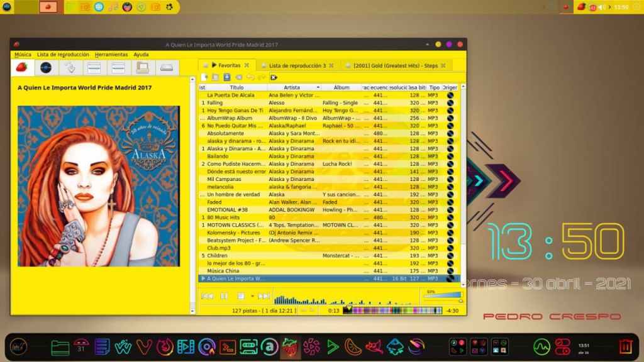Open the Música menu
The image size is (644, 362).
point(23,55)
